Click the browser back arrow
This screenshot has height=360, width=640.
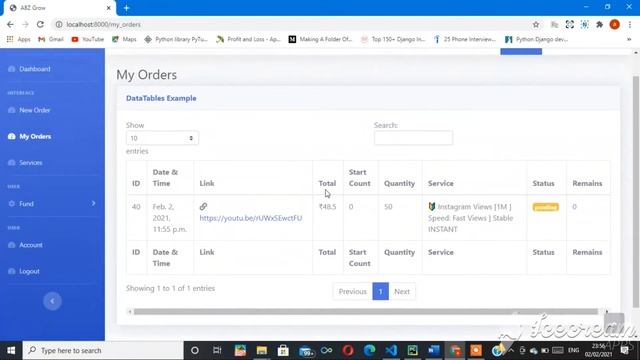(10, 24)
